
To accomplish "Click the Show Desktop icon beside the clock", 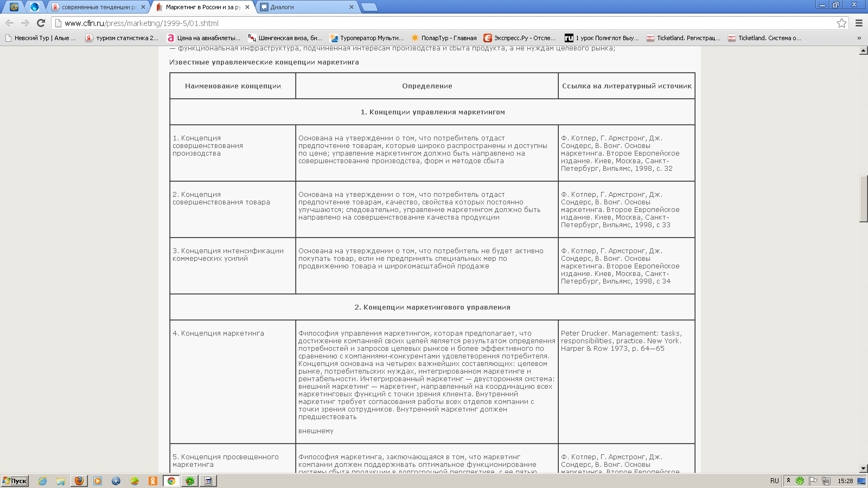I will point(861,481).
